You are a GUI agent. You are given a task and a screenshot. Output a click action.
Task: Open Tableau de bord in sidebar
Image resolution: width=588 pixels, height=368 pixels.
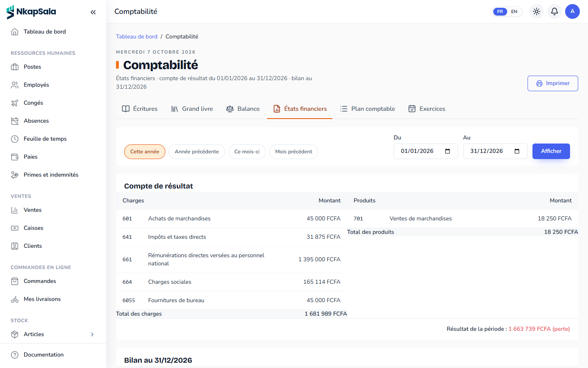point(53,31)
